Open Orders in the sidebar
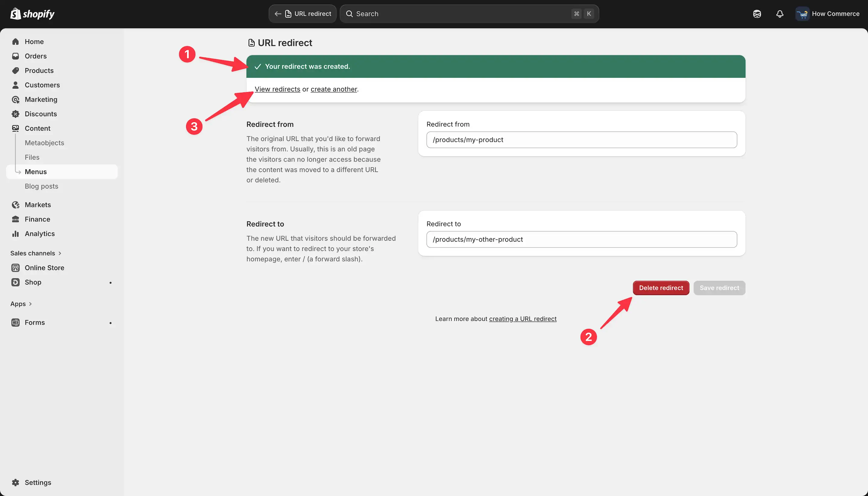 click(x=62, y=56)
